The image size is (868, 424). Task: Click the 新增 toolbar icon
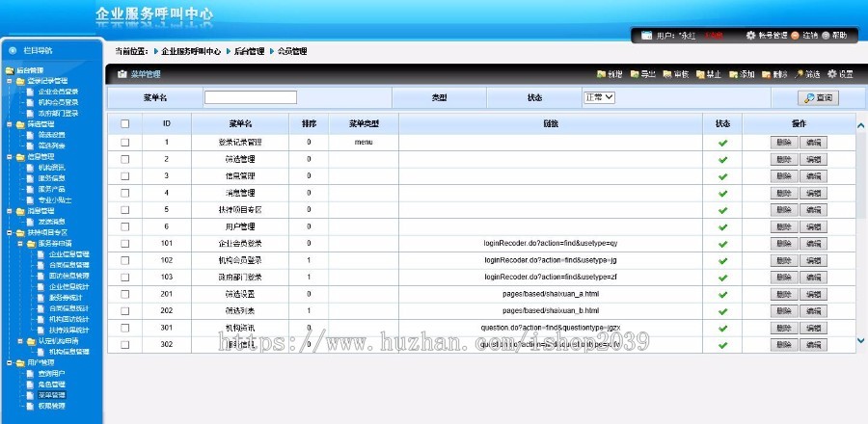tap(601, 74)
